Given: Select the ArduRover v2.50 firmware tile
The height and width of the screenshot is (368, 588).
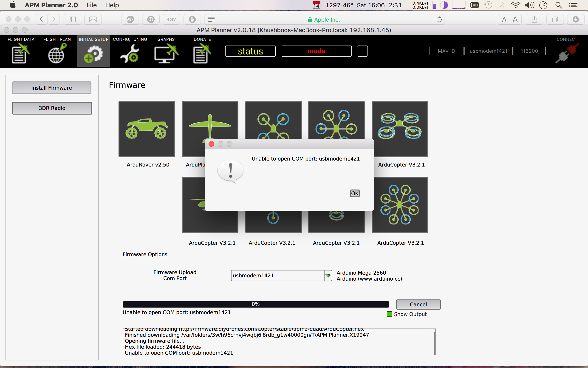Looking at the screenshot, I should coord(147,129).
